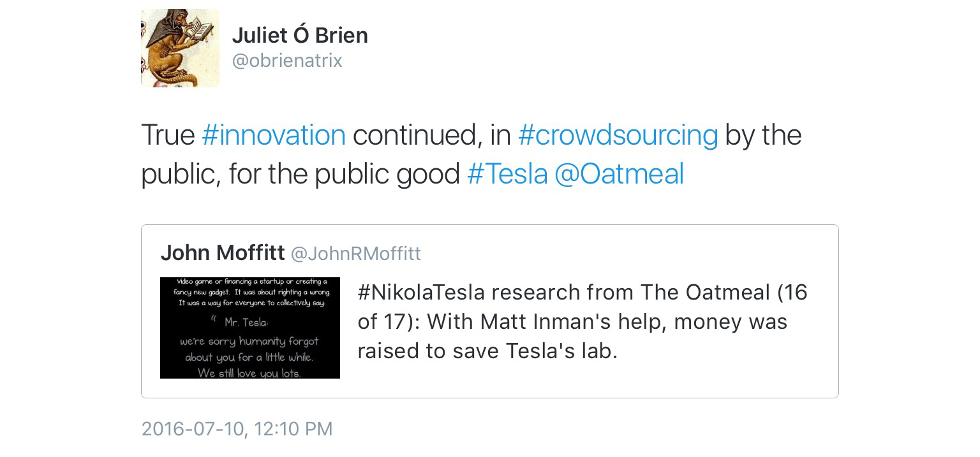Viewport: 980px width, 457px height.
Task: Open the #innovation hashtag
Action: coord(274,135)
